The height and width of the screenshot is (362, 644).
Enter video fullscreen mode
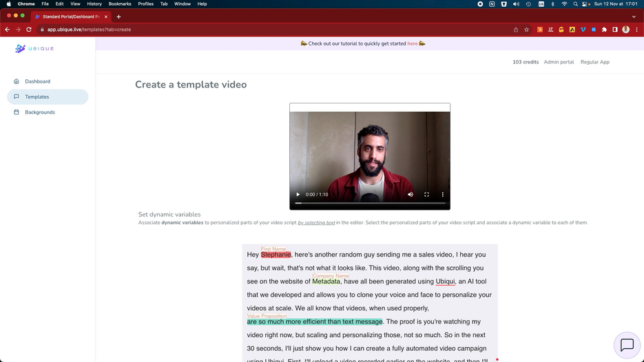click(x=426, y=194)
